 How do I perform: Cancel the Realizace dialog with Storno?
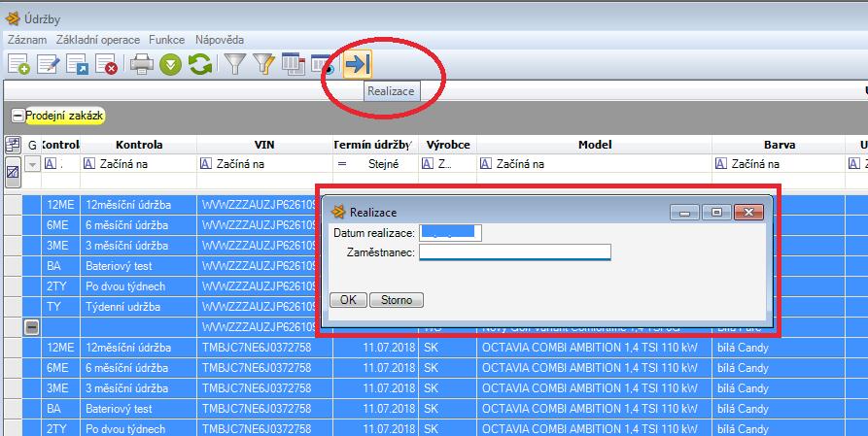point(397,300)
